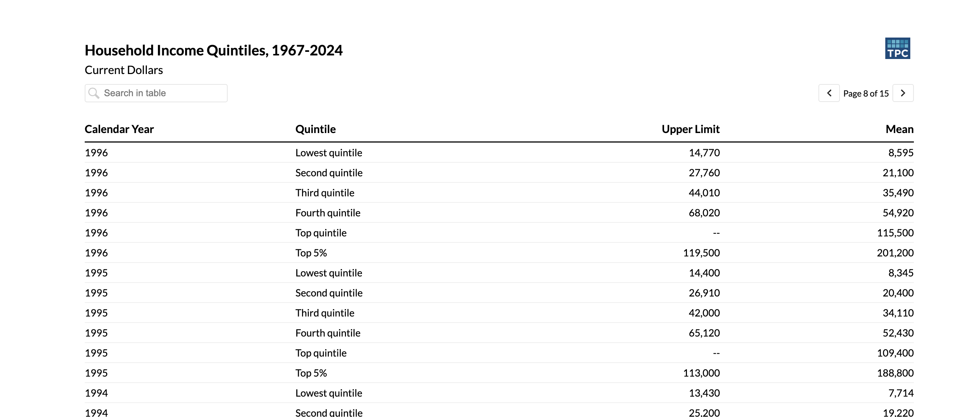The image size is (980, 417).
Task: Select the 1995 Fourth quintile row
Action: (x=499, y=333)
